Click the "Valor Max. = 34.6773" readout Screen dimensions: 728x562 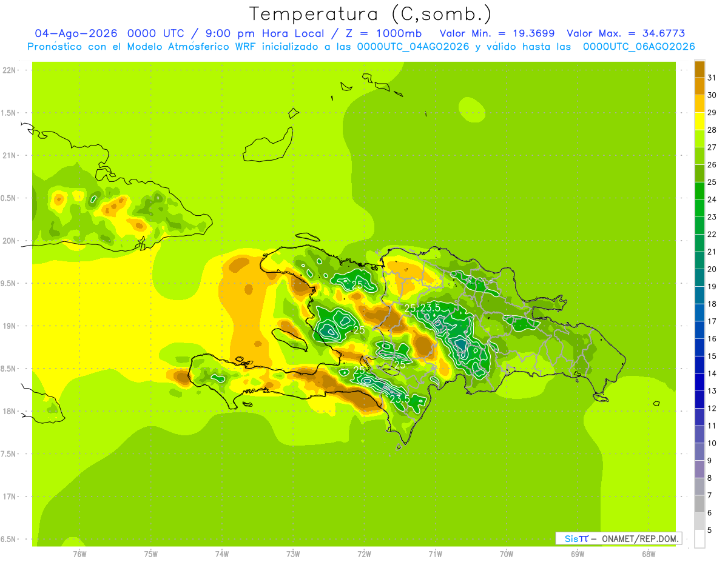626,33
